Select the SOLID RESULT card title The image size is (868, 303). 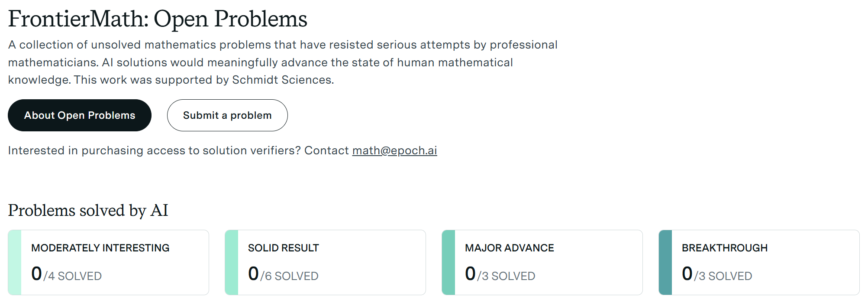click(x=283, y=248)
